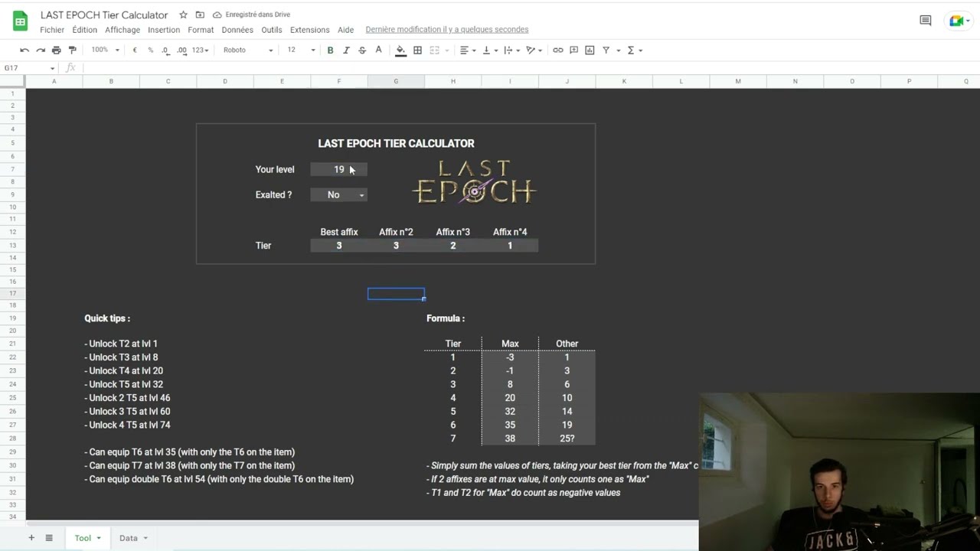This screenshot has width=980, height=551.
Task: Add a new sheet with plus
Action: click(31, 538)
